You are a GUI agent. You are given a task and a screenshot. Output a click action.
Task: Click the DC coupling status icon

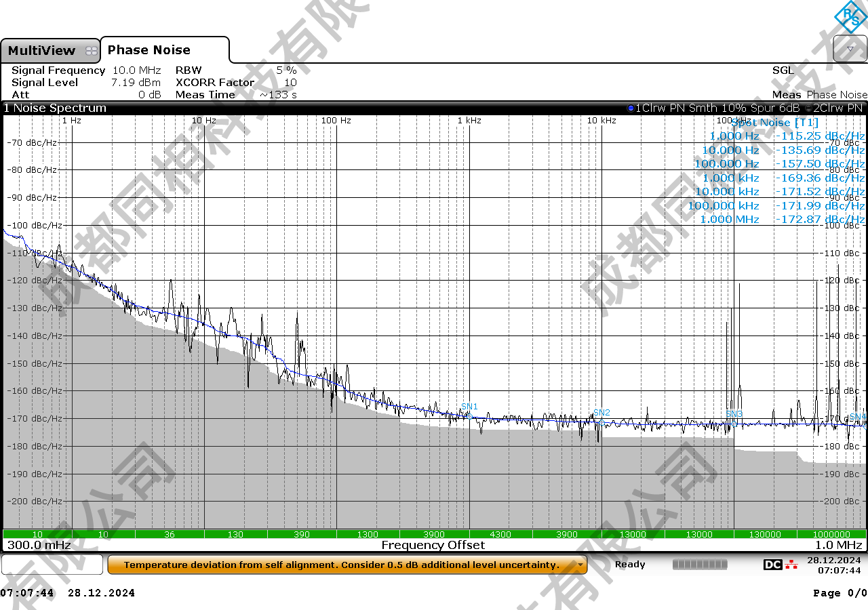click(x=772, y=565)
